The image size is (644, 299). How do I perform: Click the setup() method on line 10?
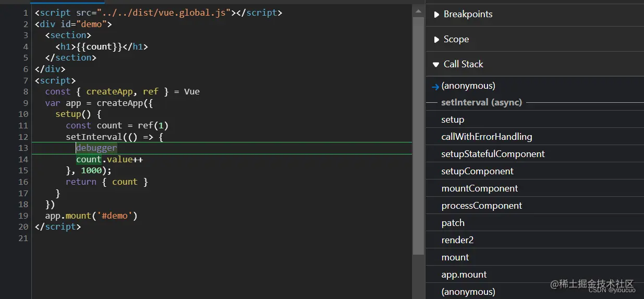(78, 114)
